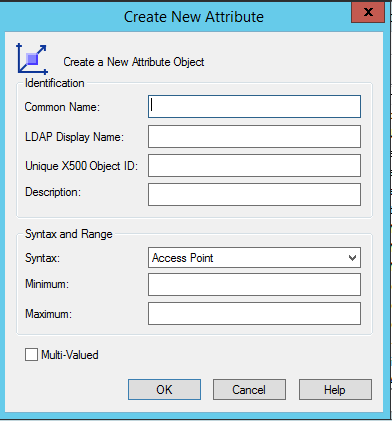Viewport: 392px width, 421px height.
Task: Click the Minimum range field
Action: [254, 284]
